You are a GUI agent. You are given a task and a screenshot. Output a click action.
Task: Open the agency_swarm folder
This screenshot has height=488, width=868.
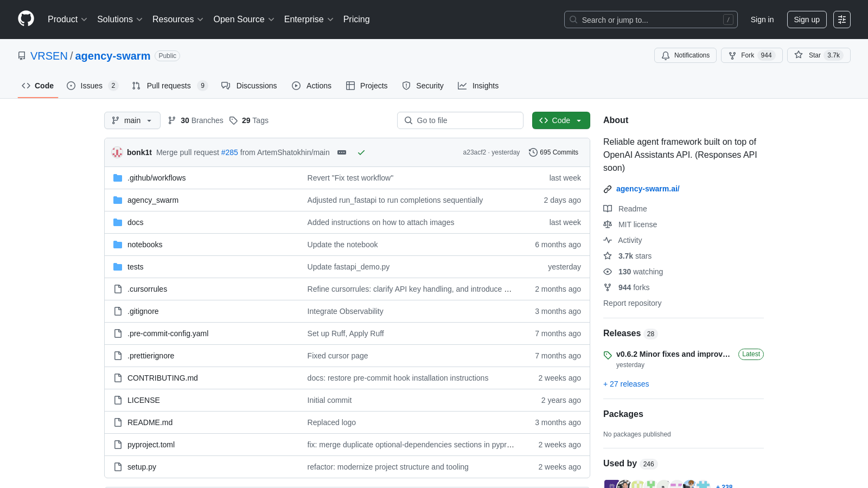[153, 200]
